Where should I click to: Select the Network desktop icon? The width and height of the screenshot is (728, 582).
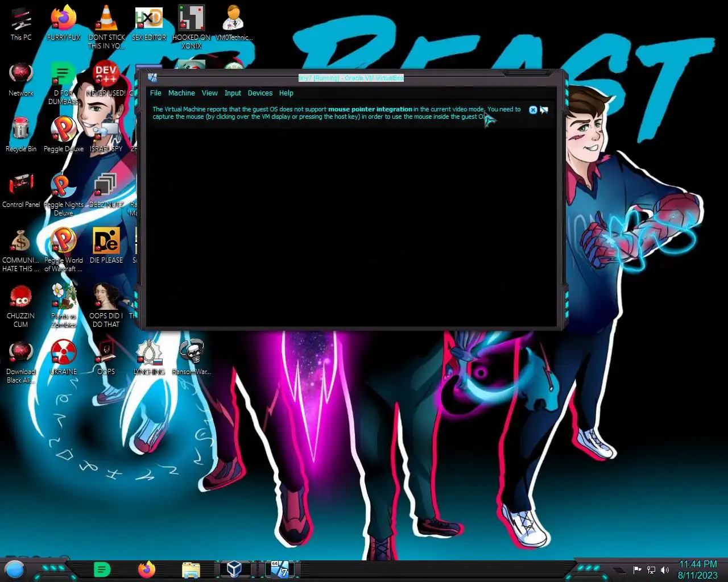(x=21, y=80)
